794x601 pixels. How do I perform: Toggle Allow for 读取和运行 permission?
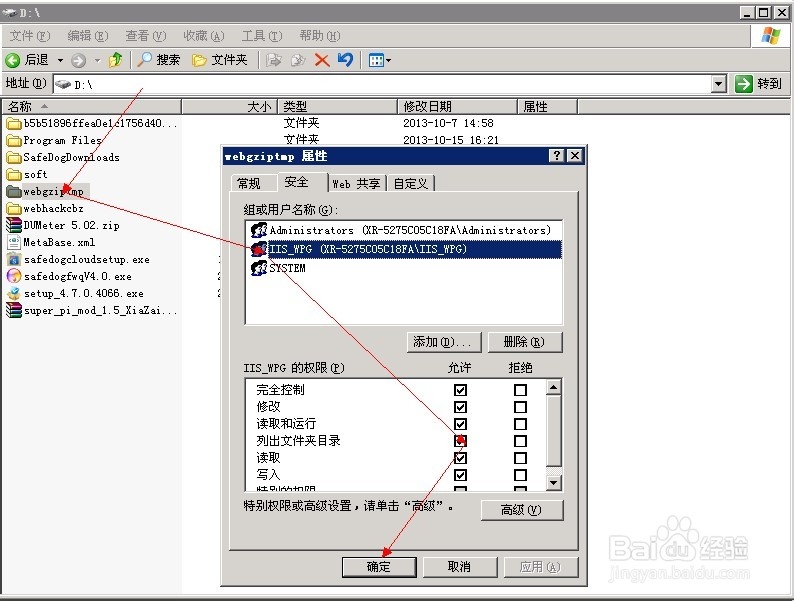pyautogui.click(x=460, y=424)
